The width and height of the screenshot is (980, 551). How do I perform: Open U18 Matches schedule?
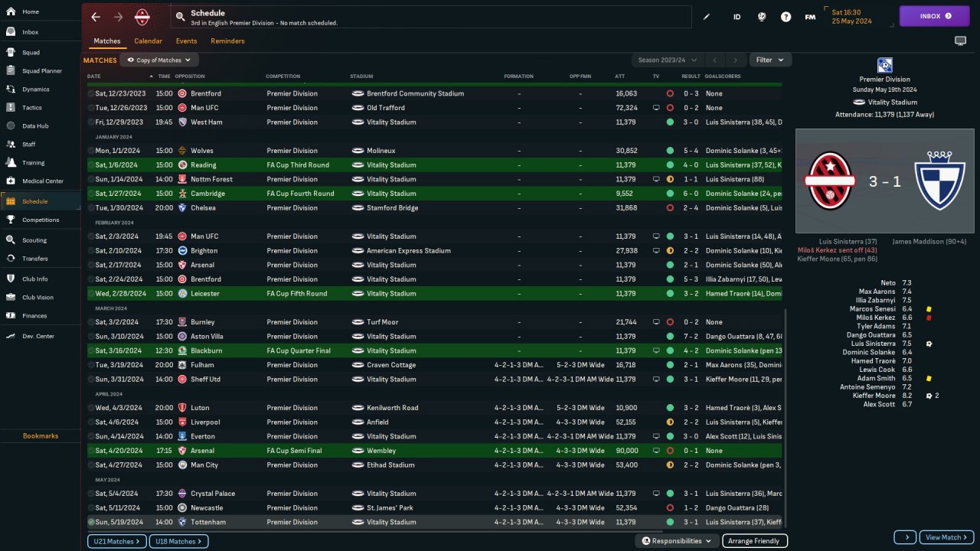(x=178, y=541)
